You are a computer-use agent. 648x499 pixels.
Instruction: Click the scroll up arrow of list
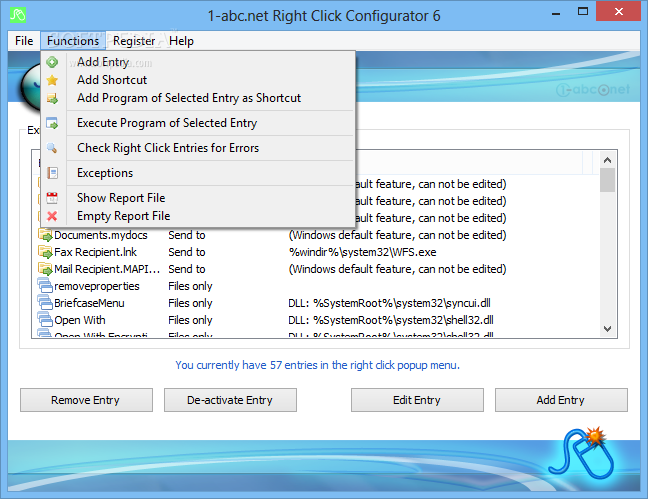point(608,160)
